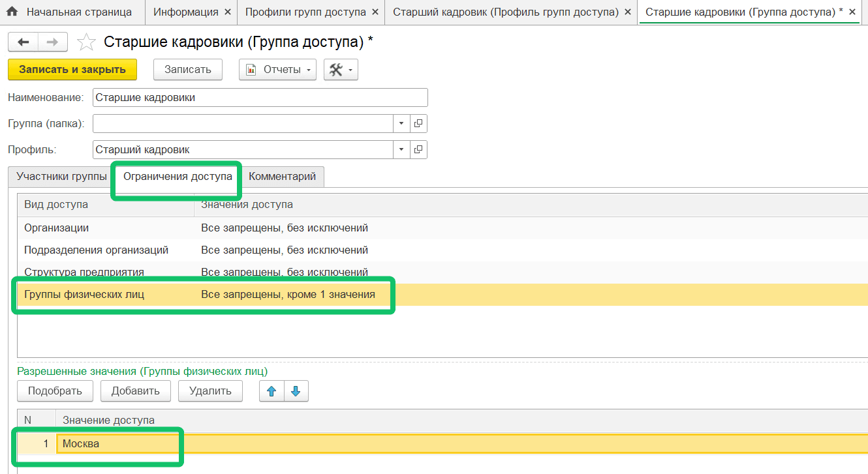This screenshot has width=868, height=474.
Task: Go forward with the right arrow
Action: coord(53,42)
